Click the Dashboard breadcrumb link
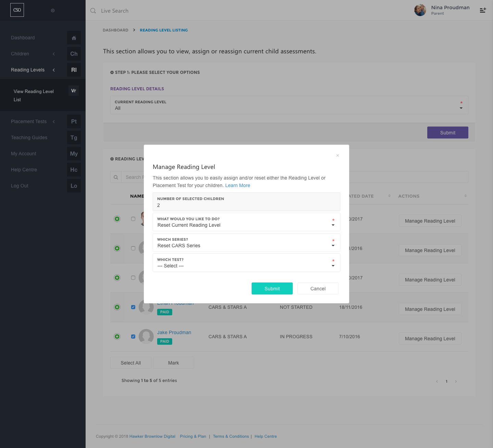Image resolution: width=493 pixels, height=448 pixels. pos(115,30)
